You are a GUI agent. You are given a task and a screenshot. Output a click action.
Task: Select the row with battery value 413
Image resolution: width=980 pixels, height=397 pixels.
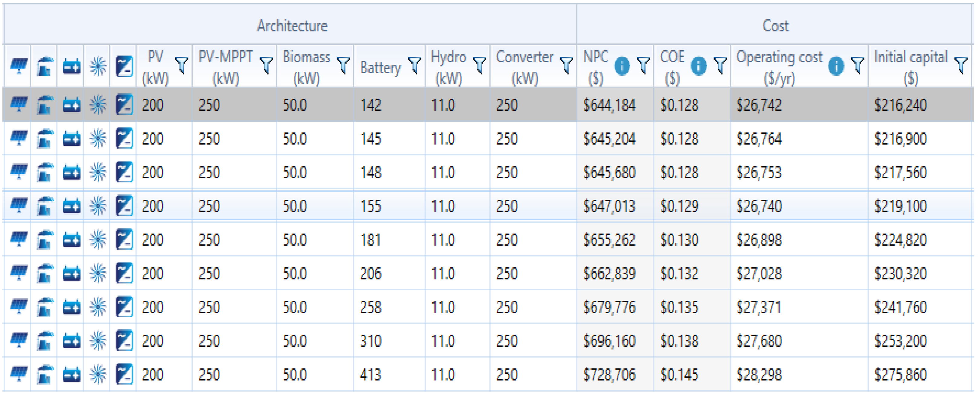(x=370, y=375)
